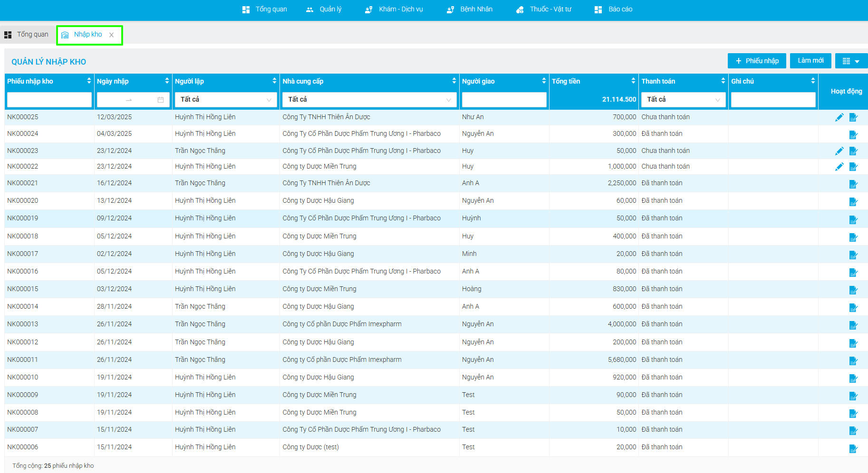This screenshot has width=868, height=473.
Task: Open detail icon for NK000007
Action: (853, 430)
